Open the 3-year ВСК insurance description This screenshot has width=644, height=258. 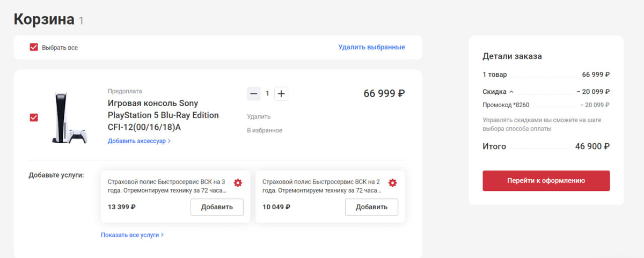(167, 186)
